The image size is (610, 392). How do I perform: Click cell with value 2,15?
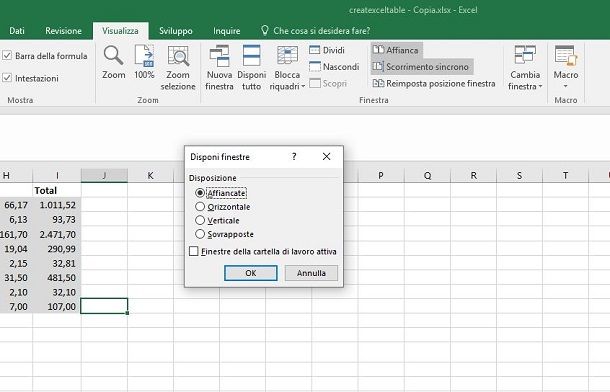16,263
